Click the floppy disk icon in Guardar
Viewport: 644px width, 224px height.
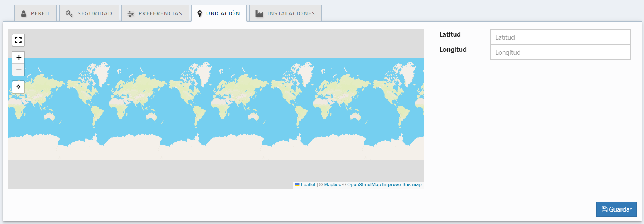604,209
